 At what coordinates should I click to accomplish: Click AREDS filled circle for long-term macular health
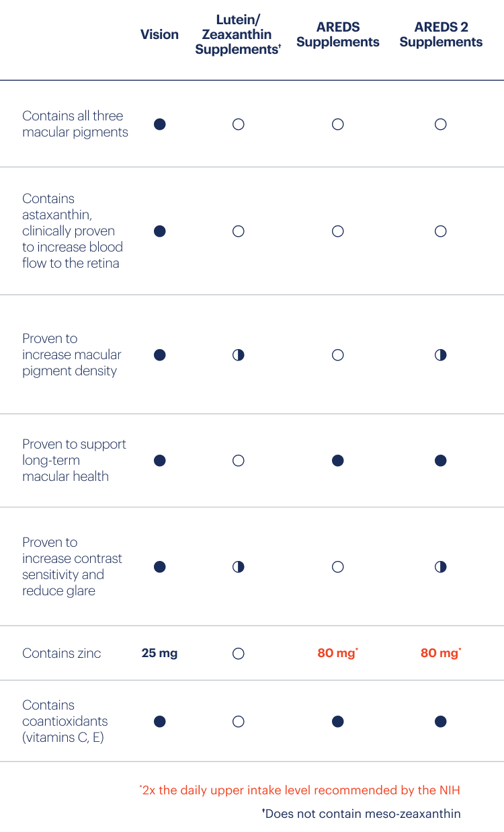[x=338, y=461]
